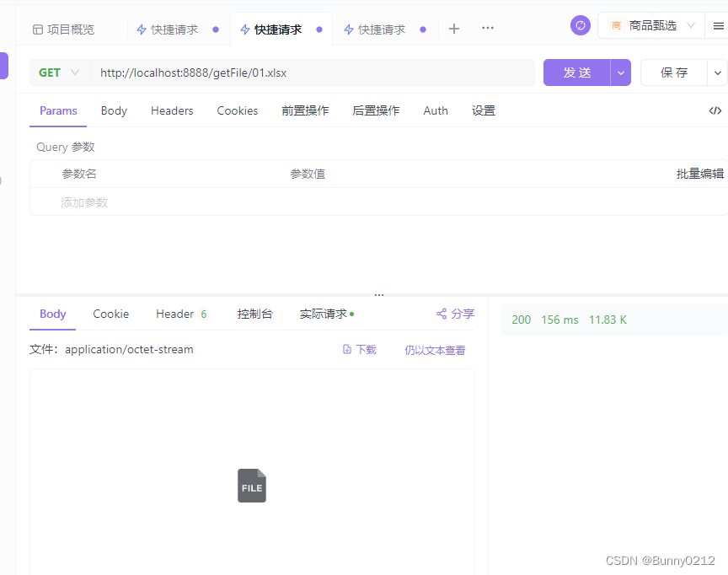
Task: Show generated code with the </> icon
Action: (x=715, y=110)
